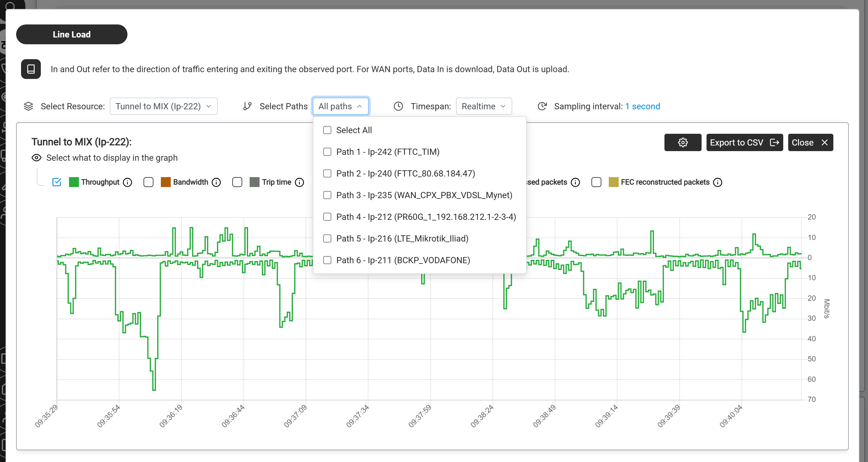Click Export to CSV button
The width and height of the screenshot is (868, 462).
click(744, 142)
